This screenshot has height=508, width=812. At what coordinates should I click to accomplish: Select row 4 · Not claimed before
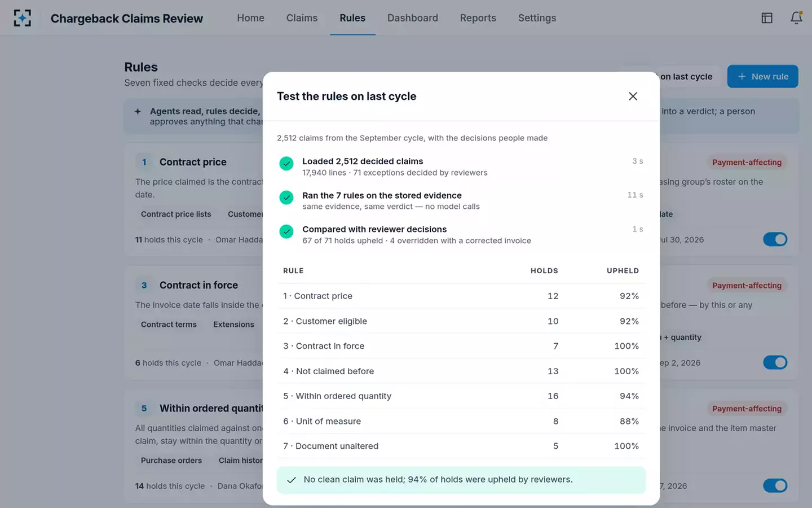pyautogui.click(x=461, y=371)
